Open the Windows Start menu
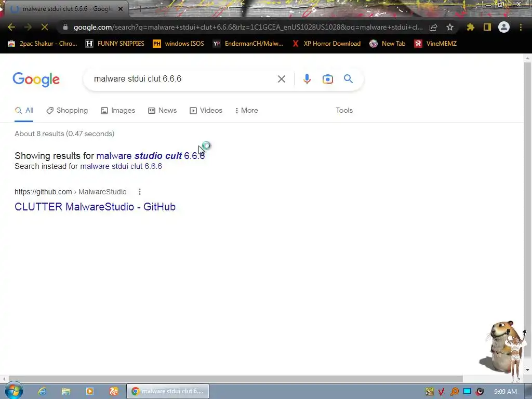Viewport: 532px width, 399px height. point(14,391)
